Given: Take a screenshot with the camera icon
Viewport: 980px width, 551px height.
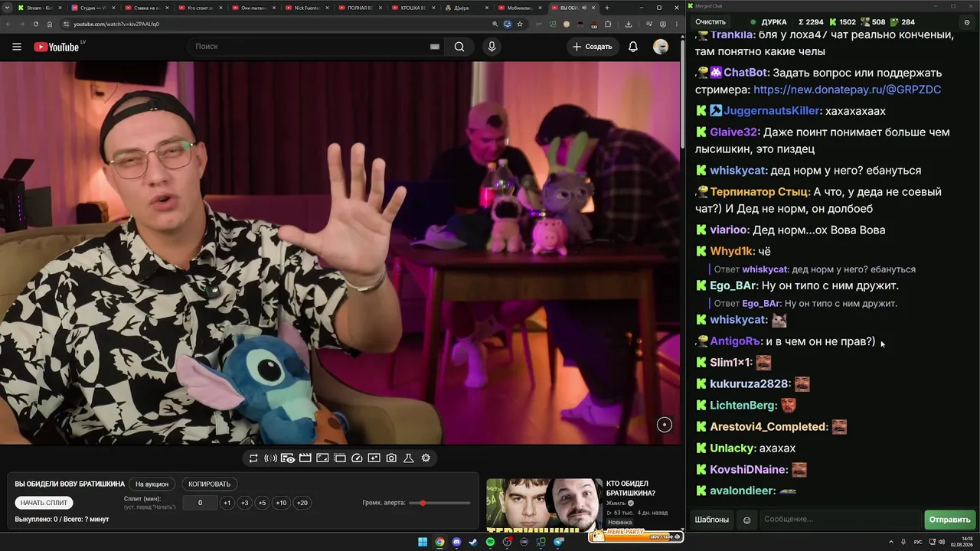Looking at the screenshot, I should point(391,458).
